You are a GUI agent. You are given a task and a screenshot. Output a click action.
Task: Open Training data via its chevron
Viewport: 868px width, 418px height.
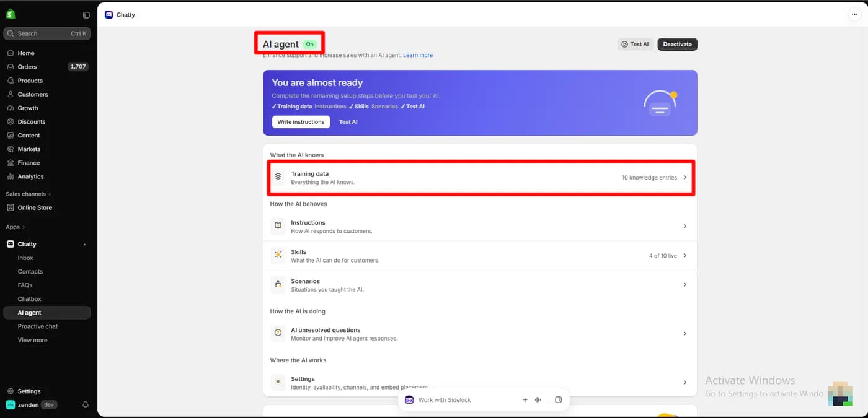[685, 178]
